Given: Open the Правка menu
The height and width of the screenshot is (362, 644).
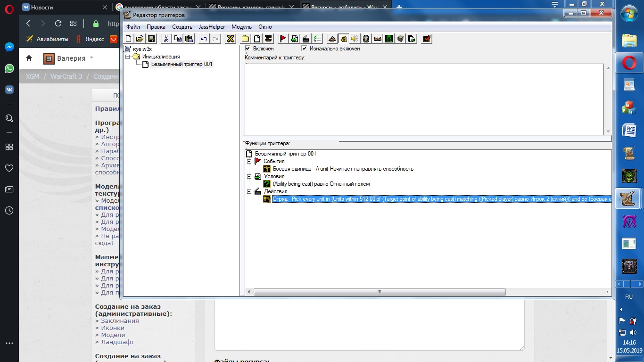Looking at the screenshot, I should [x=156, y=27].
